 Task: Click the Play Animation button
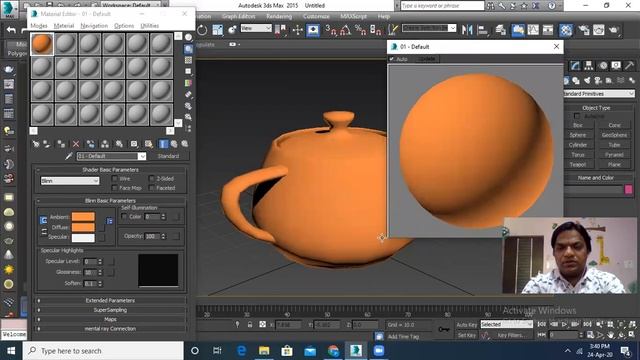(x=564, y=324)
